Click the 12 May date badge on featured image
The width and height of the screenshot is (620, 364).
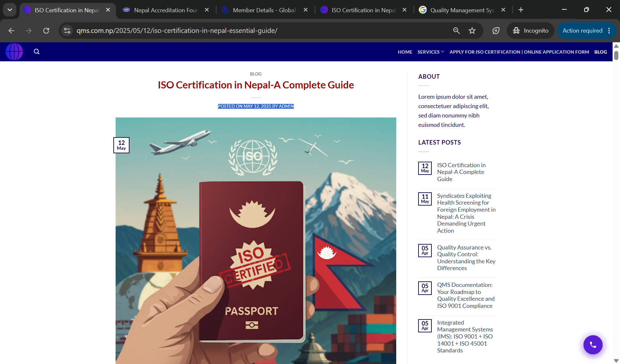point(121,145)
